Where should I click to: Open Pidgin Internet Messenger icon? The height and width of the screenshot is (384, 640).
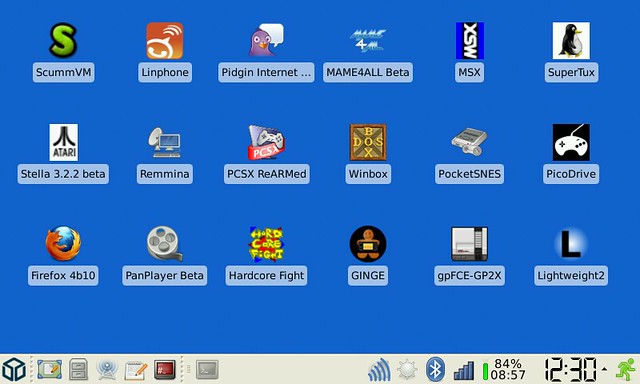tap(266, 40)
